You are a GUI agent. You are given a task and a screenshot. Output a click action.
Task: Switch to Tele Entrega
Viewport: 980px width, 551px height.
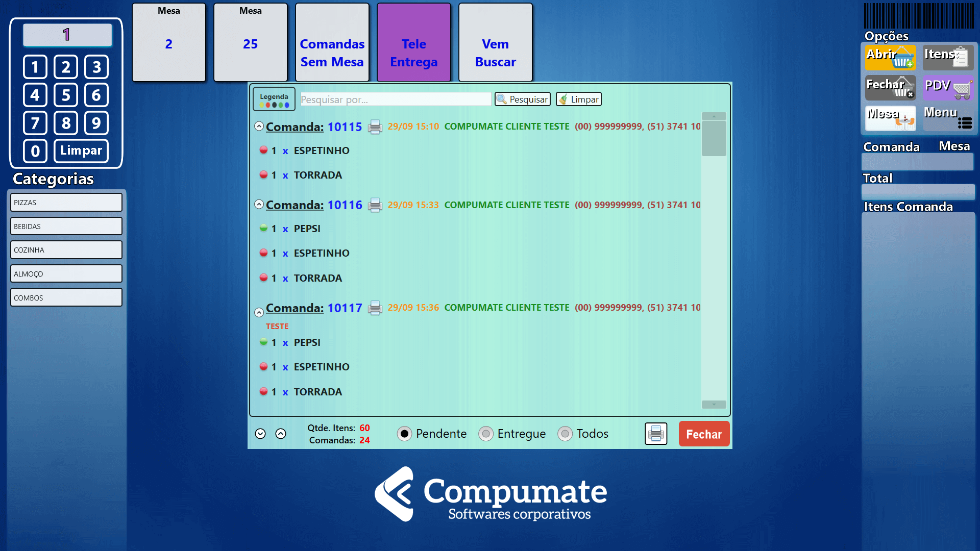414,42
